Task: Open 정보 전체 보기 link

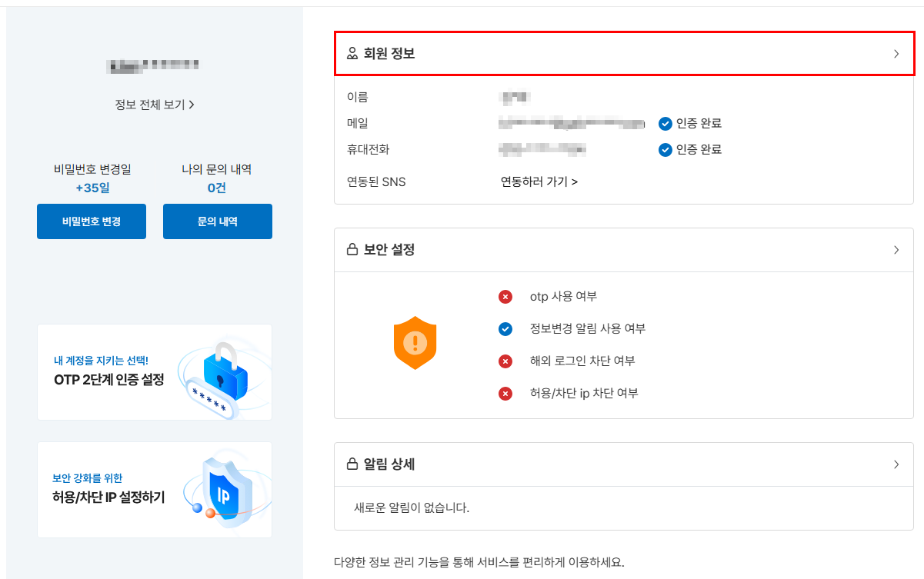Action: (154, 105)
